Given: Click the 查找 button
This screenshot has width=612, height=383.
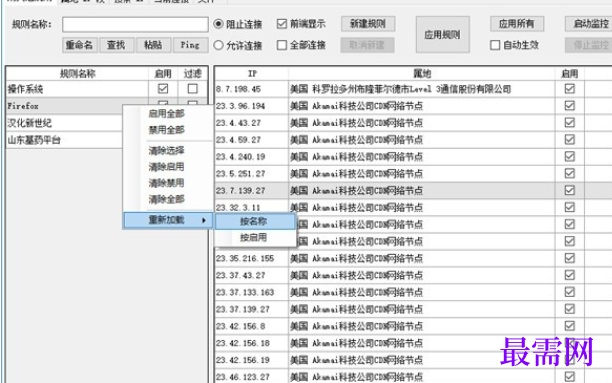Looking at the screenshot, I should (x=116, y=45).
